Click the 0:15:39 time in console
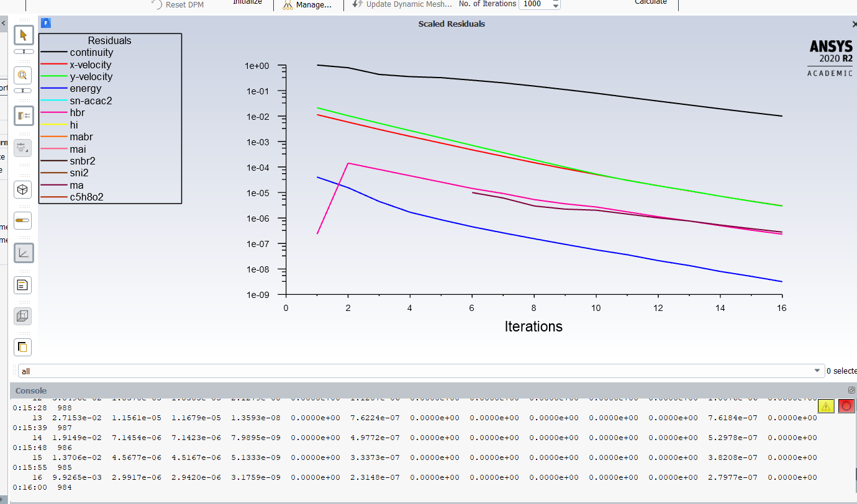Image resolution: width=857 pixels, height=504 pixels. pyautogui.click(x=30, y=428)
